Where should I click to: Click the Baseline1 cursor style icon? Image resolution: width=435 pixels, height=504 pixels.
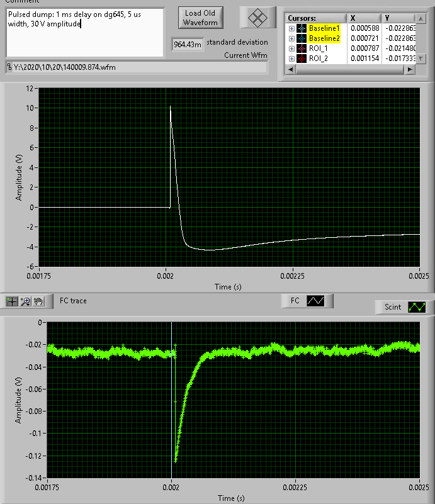click(302, 28)
